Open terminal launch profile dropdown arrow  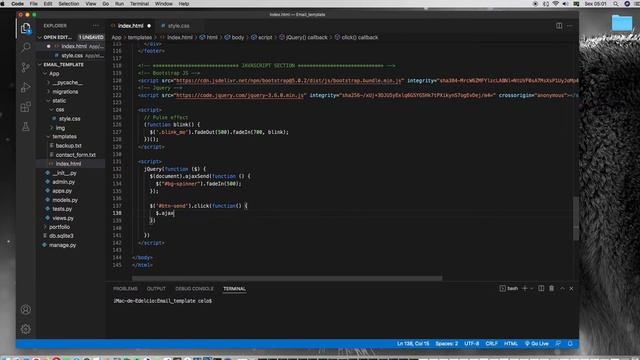pos(531,289)
